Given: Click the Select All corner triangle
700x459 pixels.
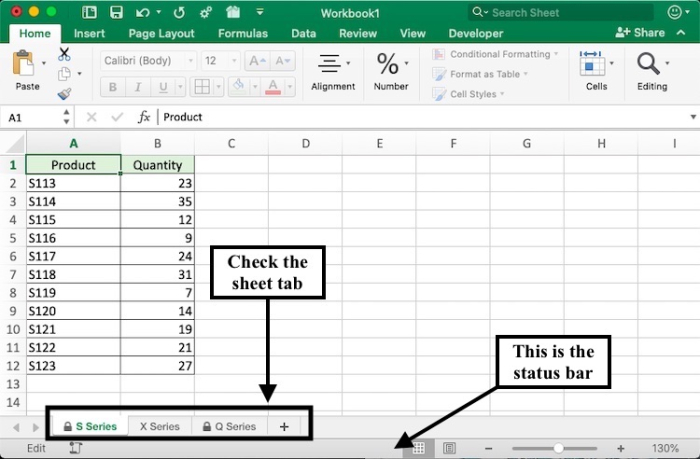Looking at the screenshot, I should click(x=15, y=144).
